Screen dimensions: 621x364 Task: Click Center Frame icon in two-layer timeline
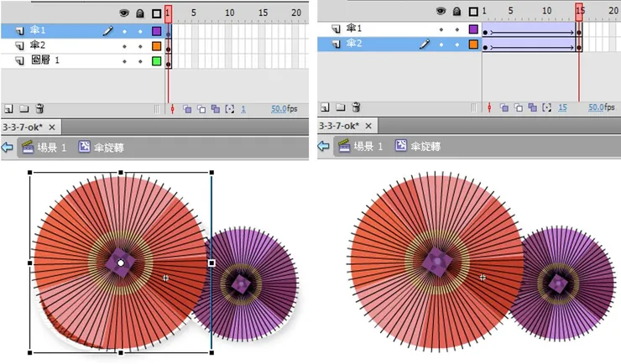pyautogui.click(x=489, y=107)
